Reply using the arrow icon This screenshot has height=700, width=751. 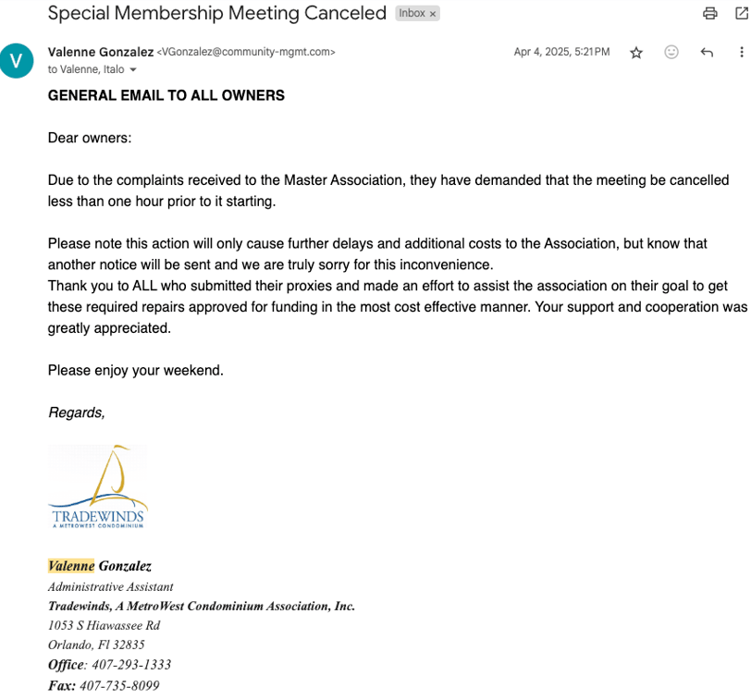pyautogui.click(x=707, y=52)
